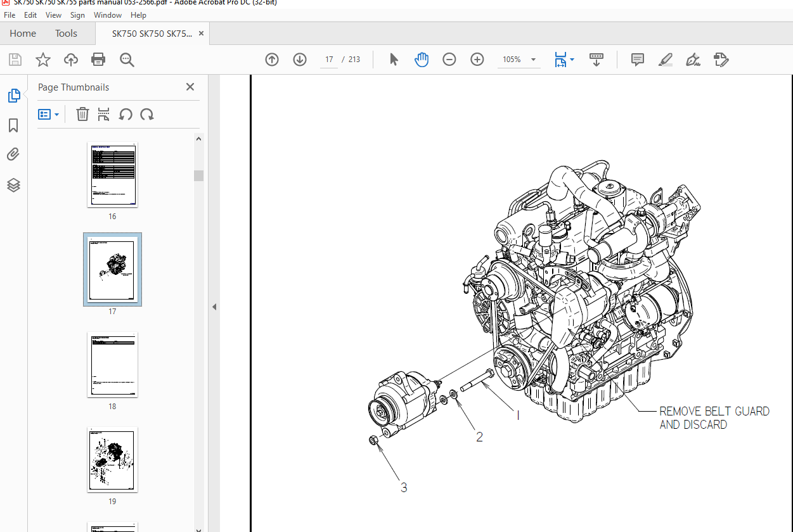
Task: Zoom out with the minus icon
Action: [449, 60]
